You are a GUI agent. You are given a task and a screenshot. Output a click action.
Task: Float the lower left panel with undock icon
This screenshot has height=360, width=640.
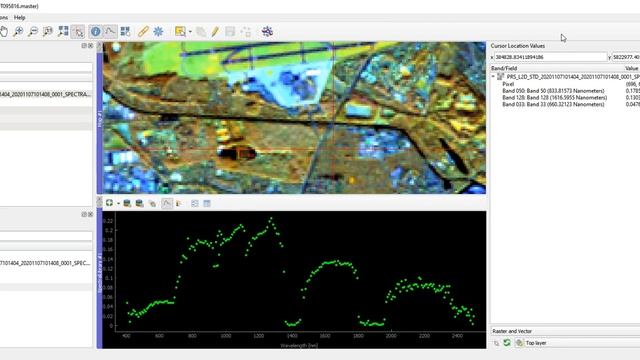click(84, 214)
